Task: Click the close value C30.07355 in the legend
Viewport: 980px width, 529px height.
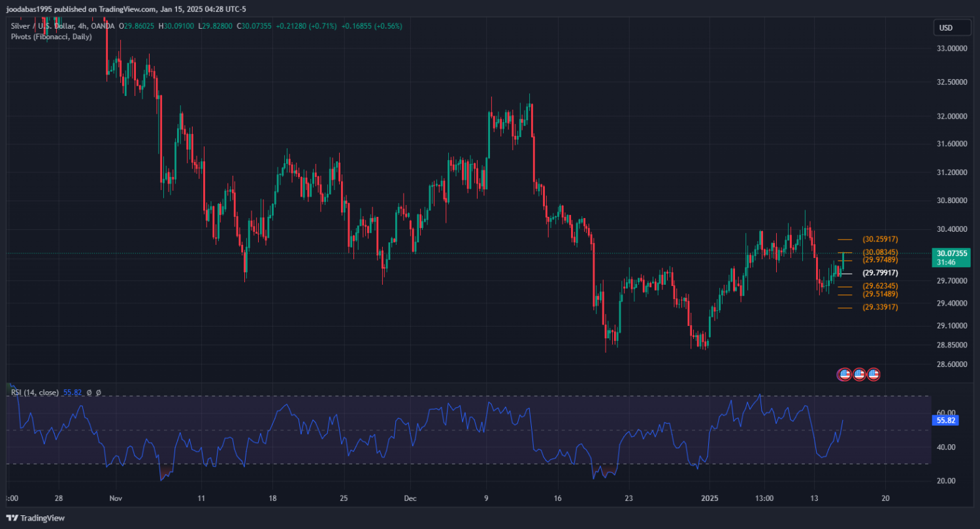Action: (x=255, y=26)
